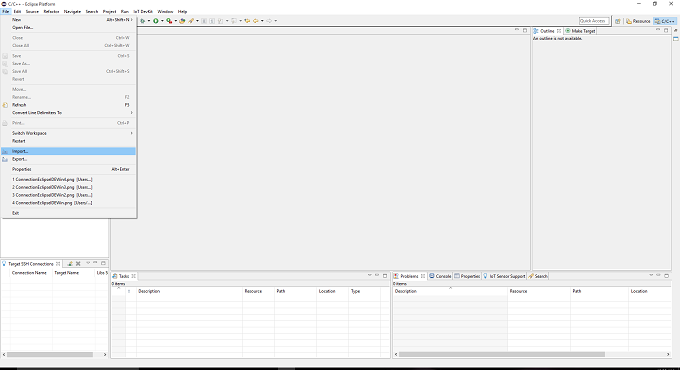The width and height of the screenshot is (680, 370).
Task: Open recent file 2 ConnectionEclipseIDEWin3.png
Action: pyautogui.click(x=69, y=187)
